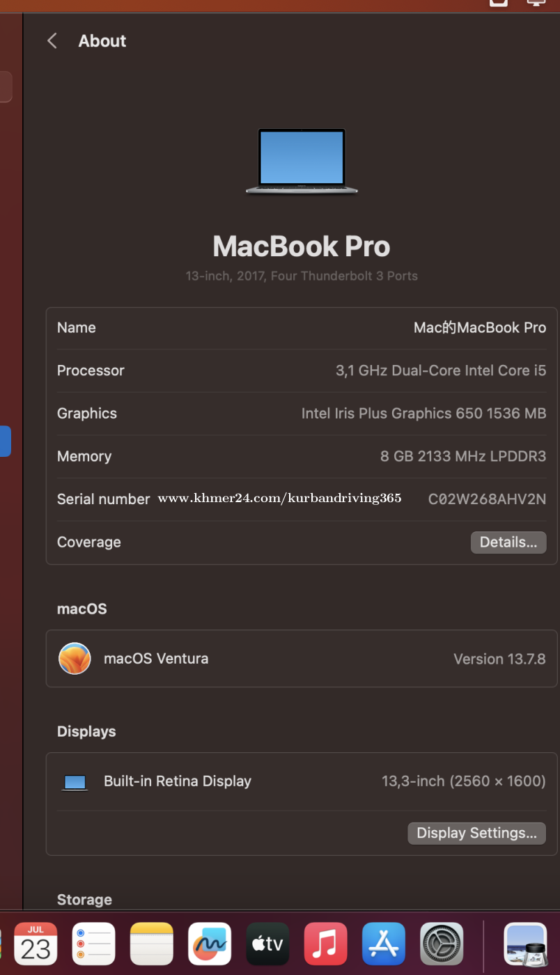Launch Apple TV from the Dock
Image resolution: width=560 pixels, height=975 pixels.
click(x=267, y=944)
